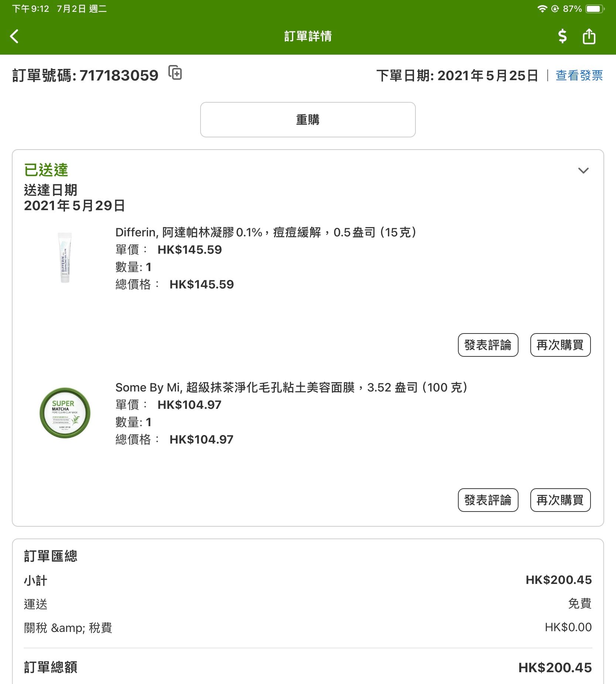Tap the share icon to export order details
The width and height of the screenshot is (616, 684).
588,36
